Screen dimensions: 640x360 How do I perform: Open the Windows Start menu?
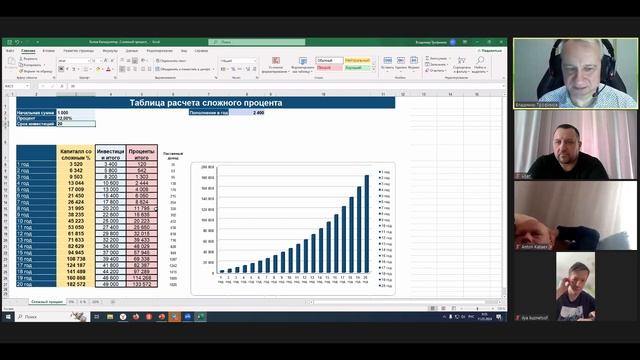click(x=8, y=317)
